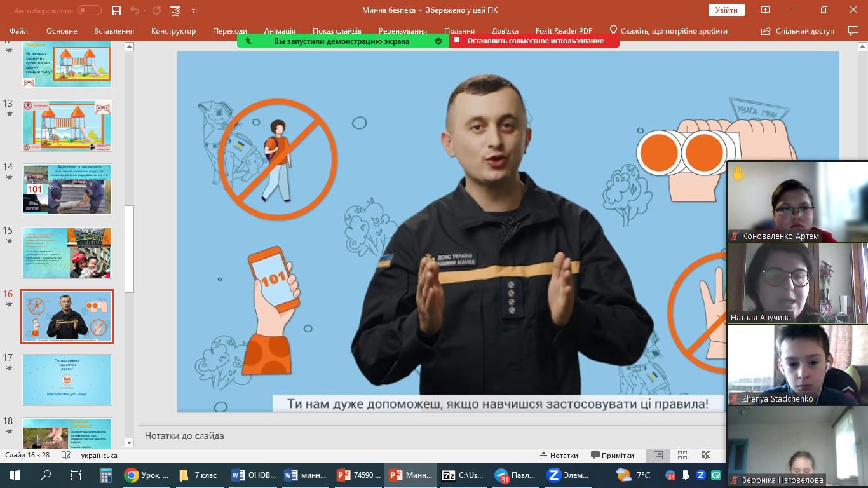
Task: Click the Save icon in quick access toolbar
Action: pyautogui.click(x=116, y=10)
